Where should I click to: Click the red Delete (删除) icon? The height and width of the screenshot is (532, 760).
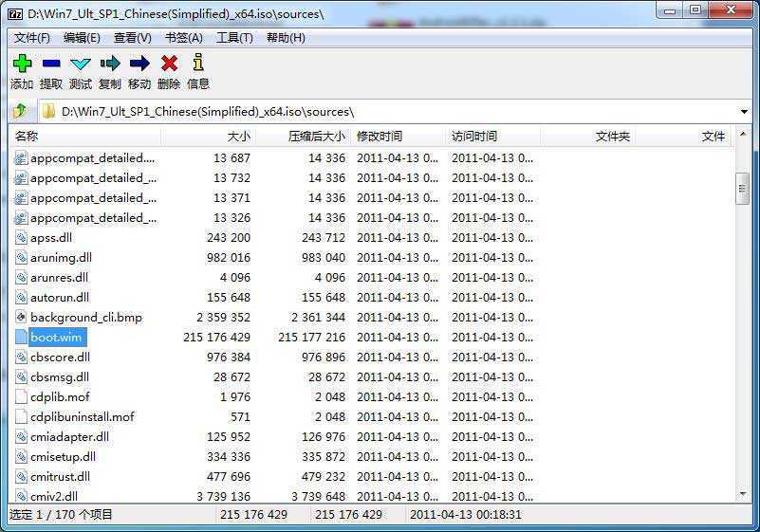[x=169, y=64]
